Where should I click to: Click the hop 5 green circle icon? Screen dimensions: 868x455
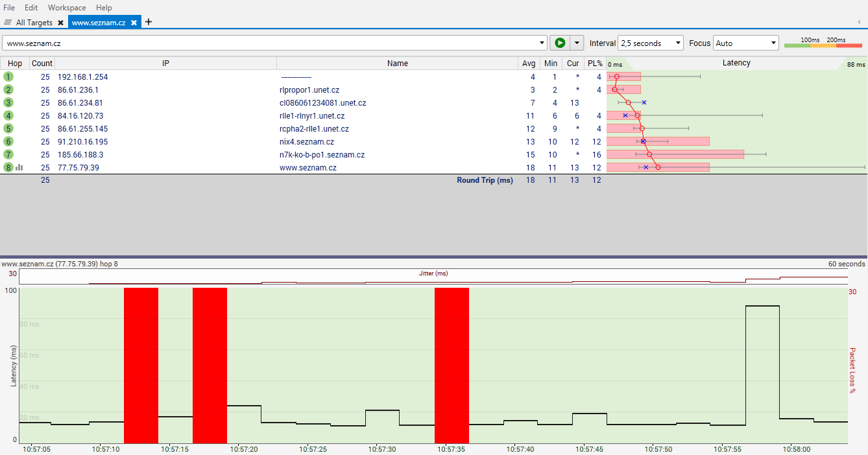(8, 128)
